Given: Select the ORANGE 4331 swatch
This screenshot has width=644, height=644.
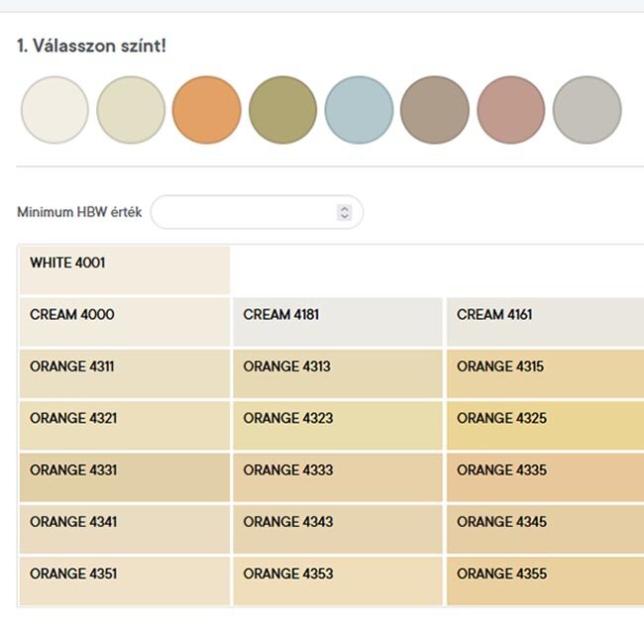Looking at the screenshot, I should point(125,478).
